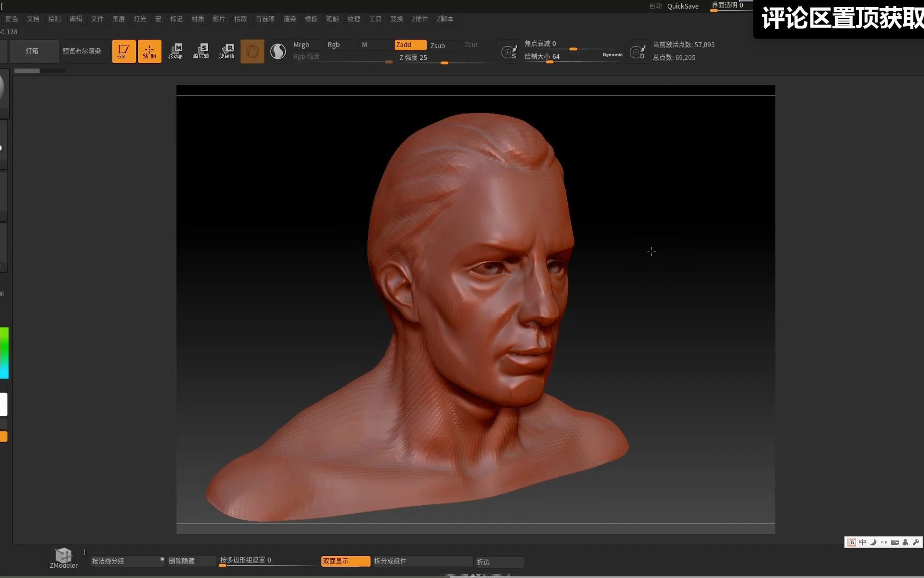Enable Zsub sculpting mode
Viewport: 924px width, 578px height.
click(438, 45)
